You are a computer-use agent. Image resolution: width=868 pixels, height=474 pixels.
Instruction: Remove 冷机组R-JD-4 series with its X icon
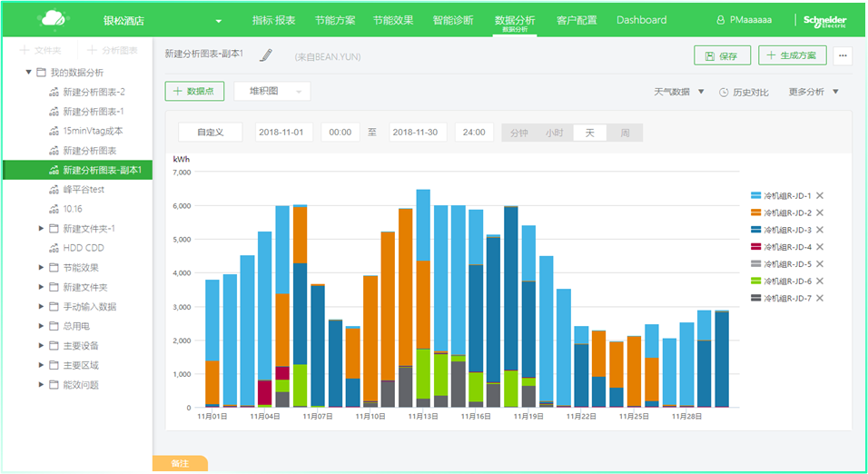click(820, 247)
